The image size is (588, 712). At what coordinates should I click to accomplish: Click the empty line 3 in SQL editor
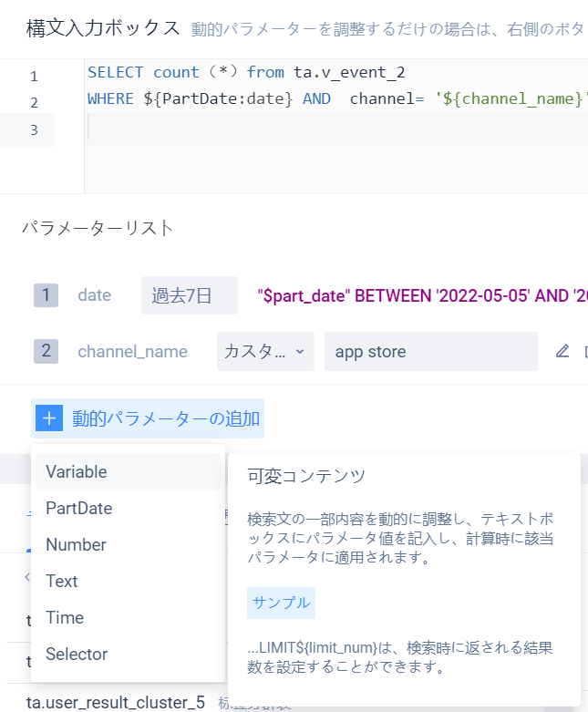[336, 129]
